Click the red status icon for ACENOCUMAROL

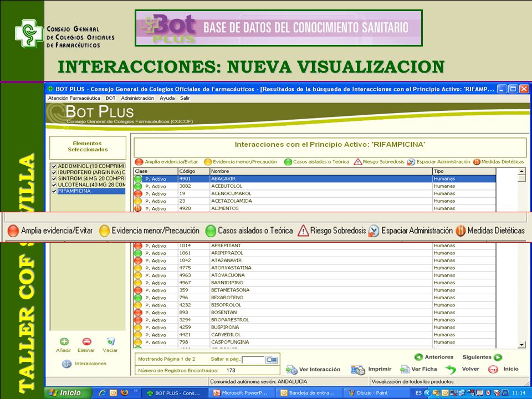[138, 194]
